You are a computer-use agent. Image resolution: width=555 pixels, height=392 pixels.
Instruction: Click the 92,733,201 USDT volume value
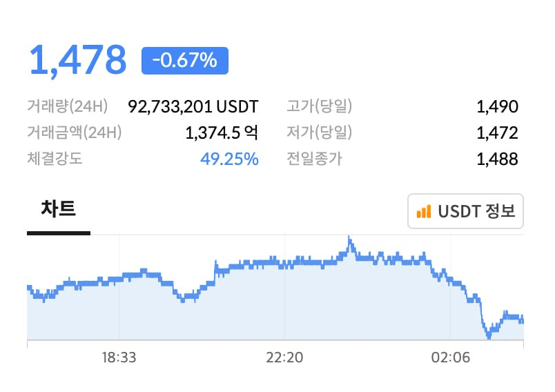(193, 107)
